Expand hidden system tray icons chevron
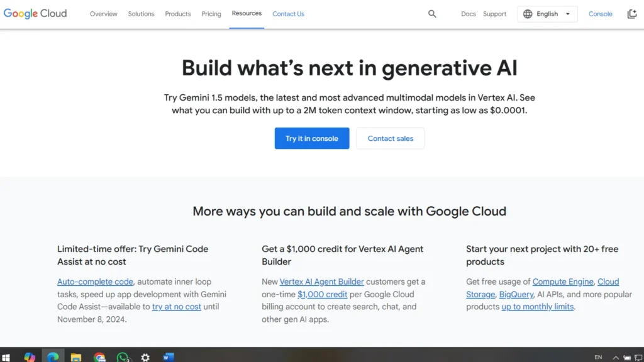 [616, 358]
